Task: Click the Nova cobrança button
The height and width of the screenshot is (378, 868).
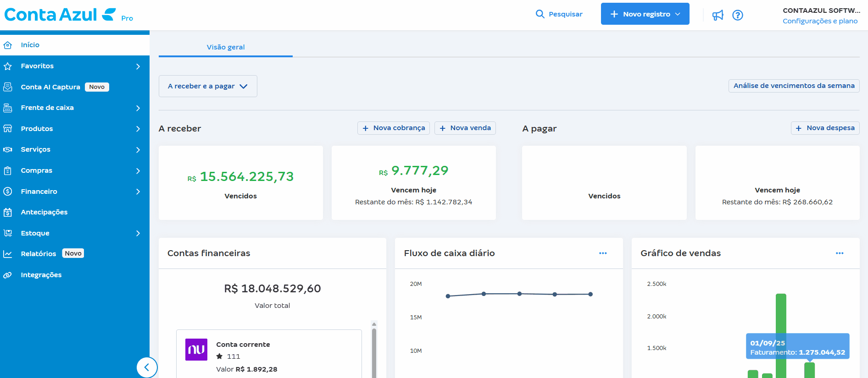Action: 394,128
